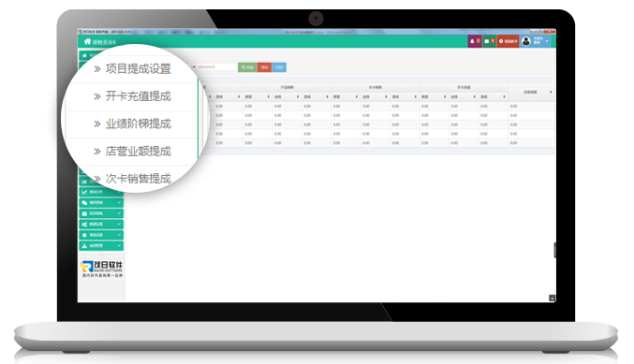Click the line-chart sidebar icon
This screenshot has height=364, width=634.
point(84,192)
